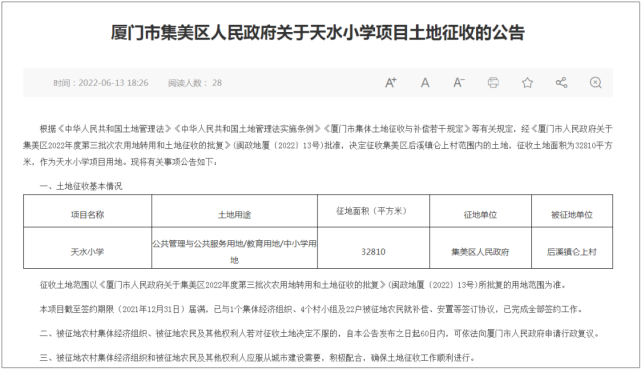Select table header 被征地单位

tap(572, 215)
